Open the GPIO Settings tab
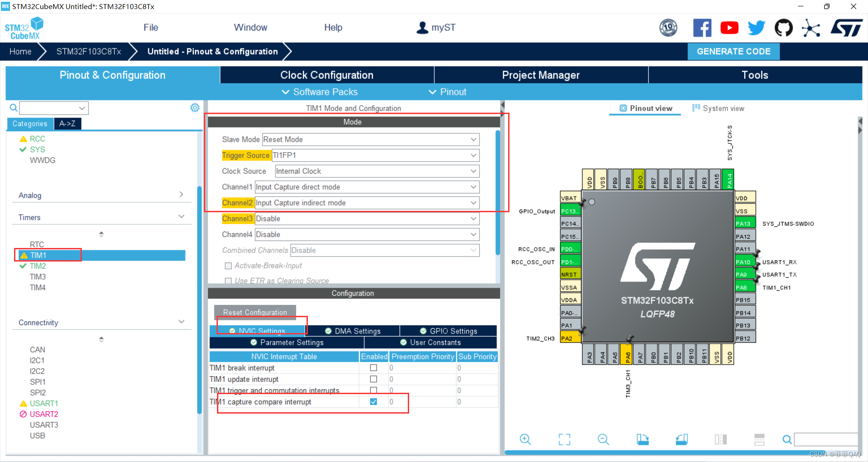Screen dimensions: 868x462 click(448, 331)
